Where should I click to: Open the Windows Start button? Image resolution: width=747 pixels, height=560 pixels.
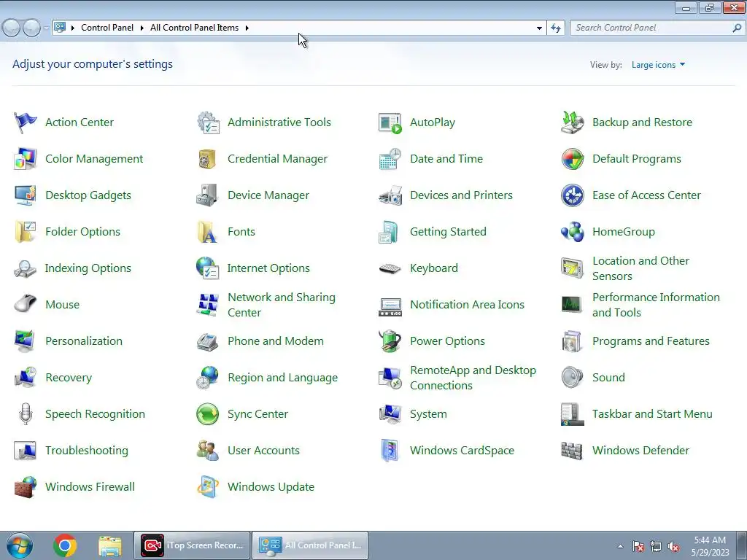point(19,545)
